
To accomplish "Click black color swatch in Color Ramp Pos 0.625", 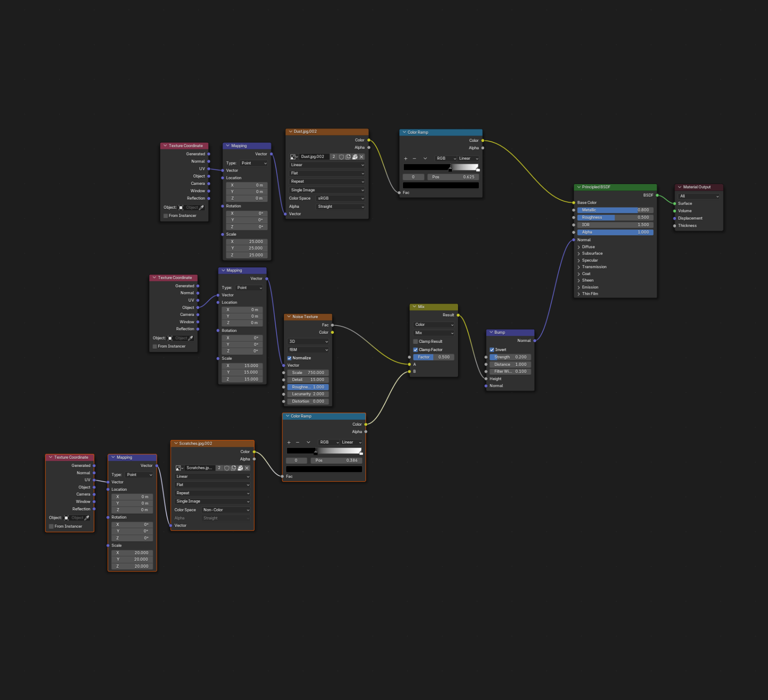I will [441, 185].
